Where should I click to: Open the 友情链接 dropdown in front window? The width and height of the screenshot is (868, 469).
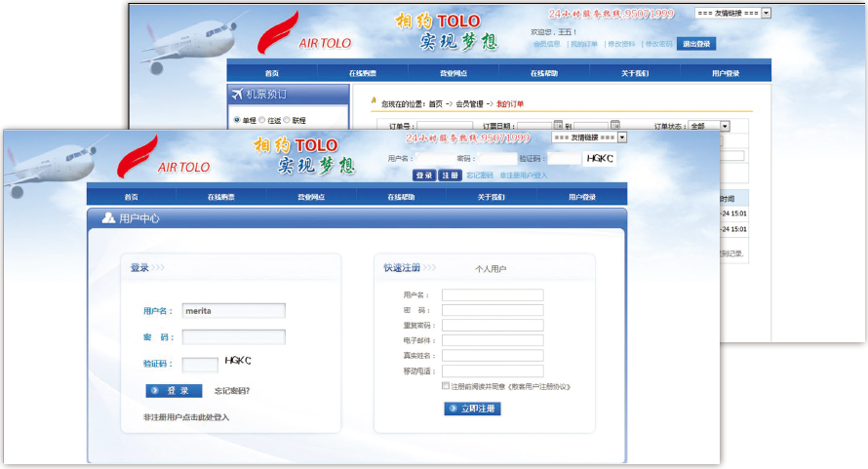pos(622,137)
